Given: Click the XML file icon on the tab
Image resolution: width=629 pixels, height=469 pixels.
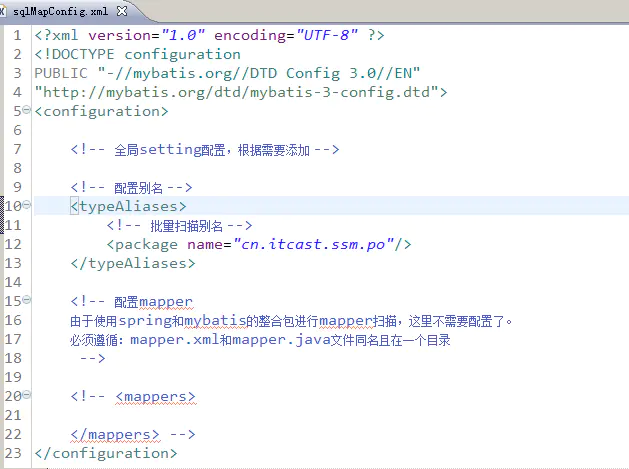Looking at the screenshot, I should (x=2, y=11).
